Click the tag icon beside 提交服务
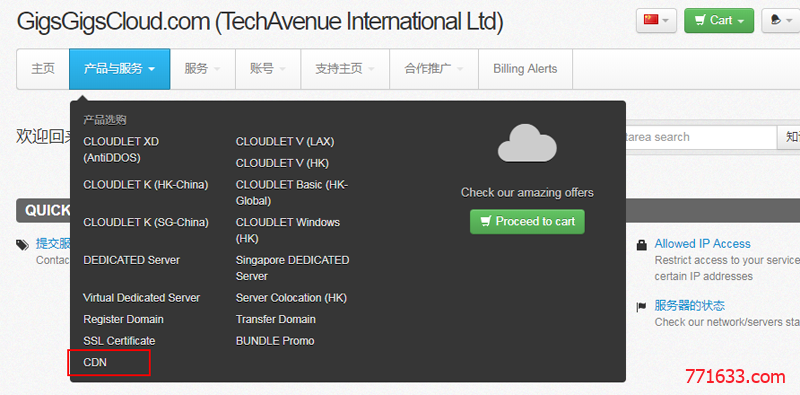The height and width of the screenshot is (395, 800). pos(22,245)
